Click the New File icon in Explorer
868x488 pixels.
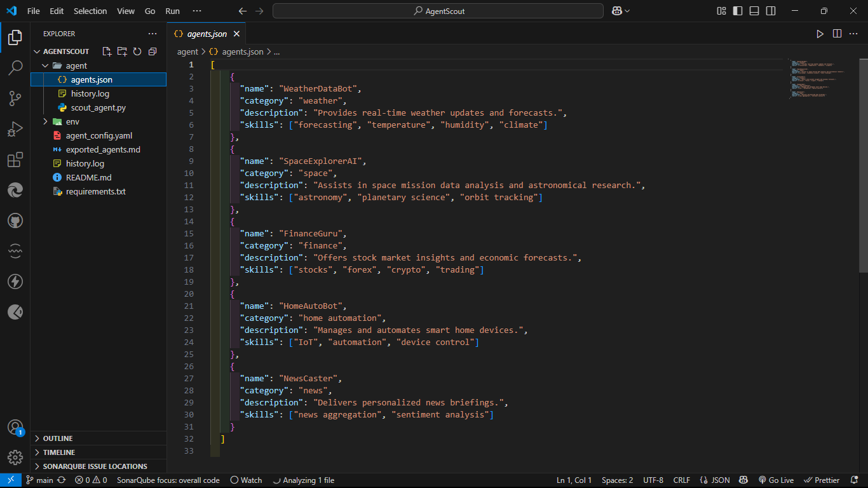click(x=107, y=51)
